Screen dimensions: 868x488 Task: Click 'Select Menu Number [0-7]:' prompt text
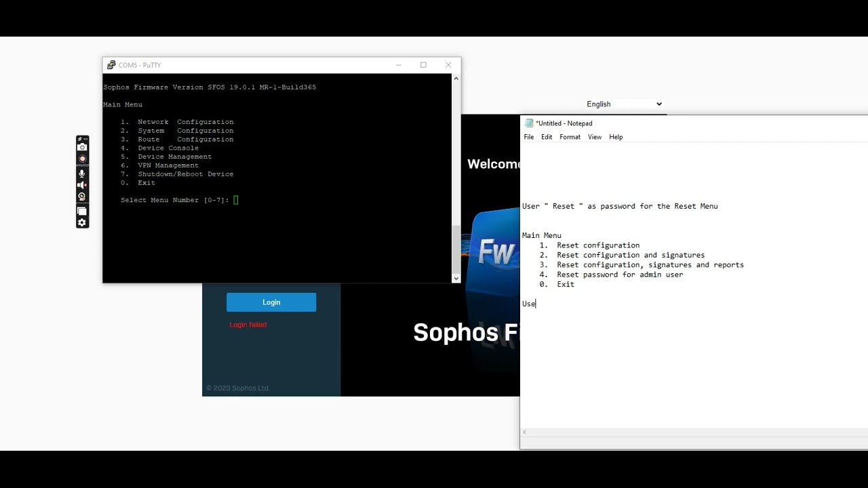coord(175,200)
